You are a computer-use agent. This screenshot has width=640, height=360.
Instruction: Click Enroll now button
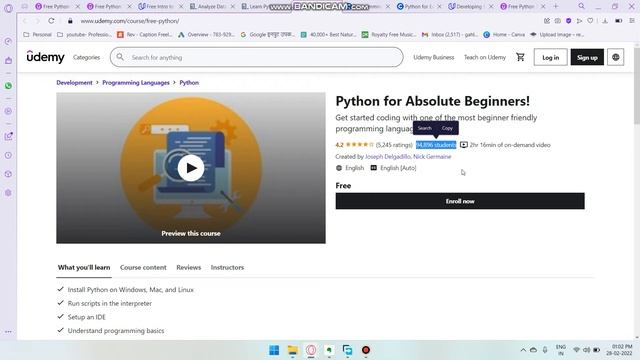460,201
